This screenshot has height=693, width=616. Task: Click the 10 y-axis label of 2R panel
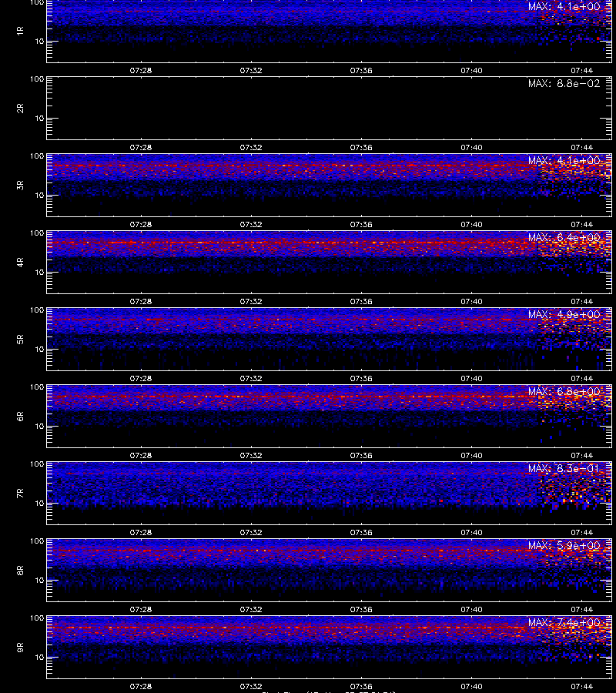click(39, 119)
